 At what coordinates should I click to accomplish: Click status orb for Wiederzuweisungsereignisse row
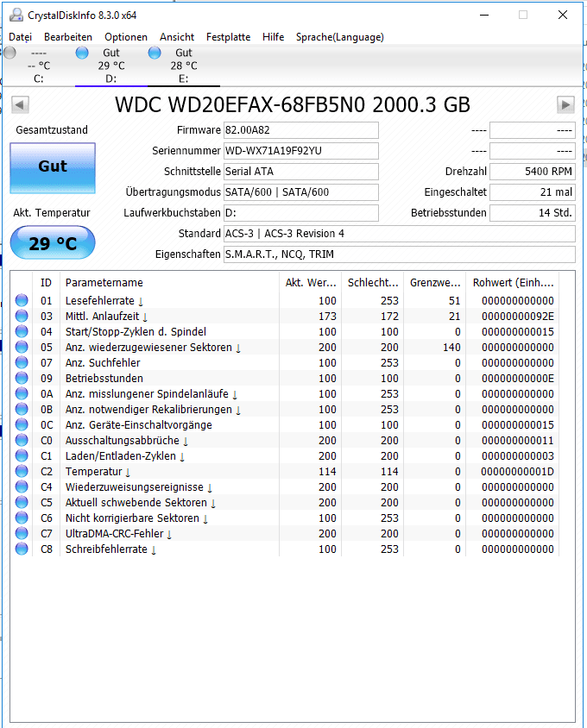(x=22, y=486)
